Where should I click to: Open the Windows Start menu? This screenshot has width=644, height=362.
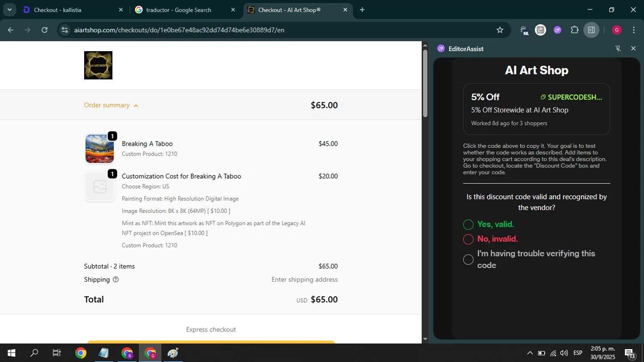click(12, 353)
